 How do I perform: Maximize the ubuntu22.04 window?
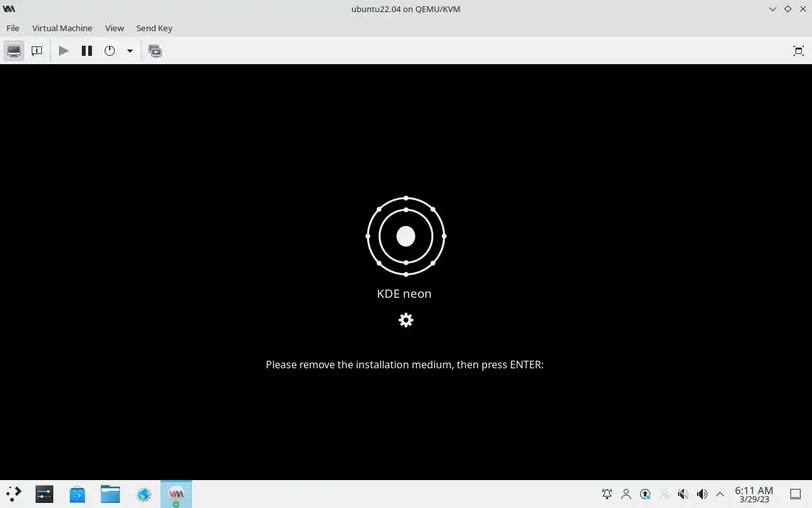pos(787,9)
